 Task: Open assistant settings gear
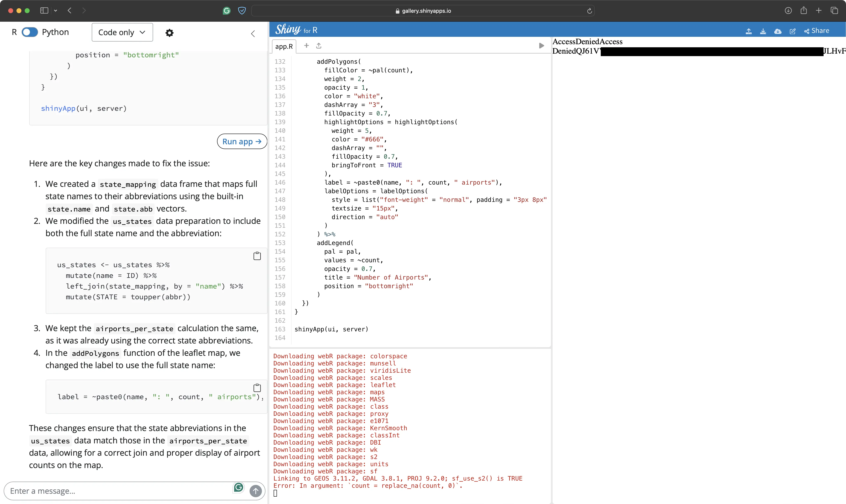169,33
